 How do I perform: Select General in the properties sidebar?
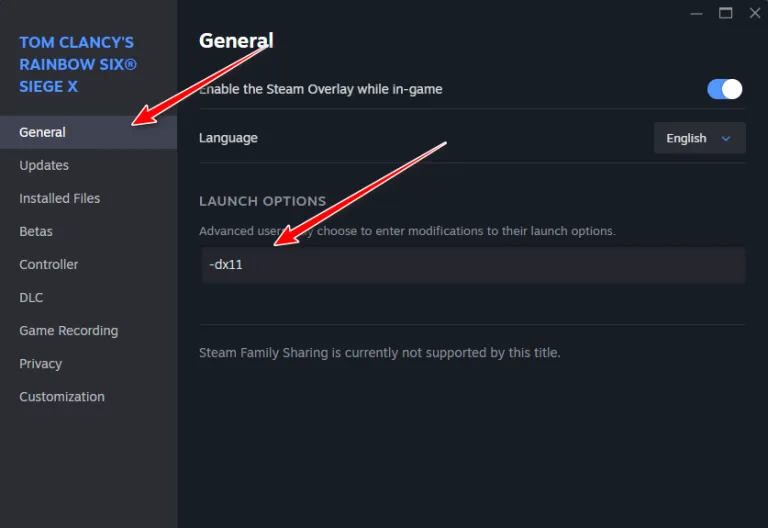pos(43,132)
